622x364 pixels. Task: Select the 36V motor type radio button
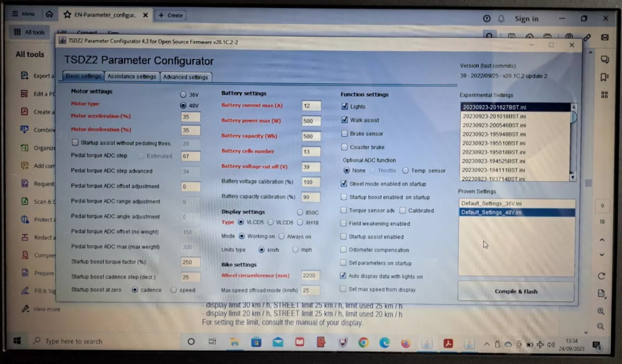tap(183, 94)
